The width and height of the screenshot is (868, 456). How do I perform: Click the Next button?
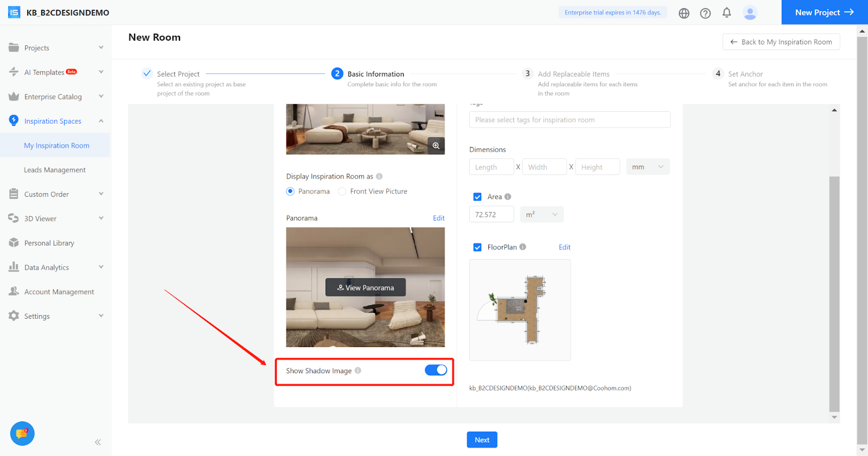pos(482,440)
